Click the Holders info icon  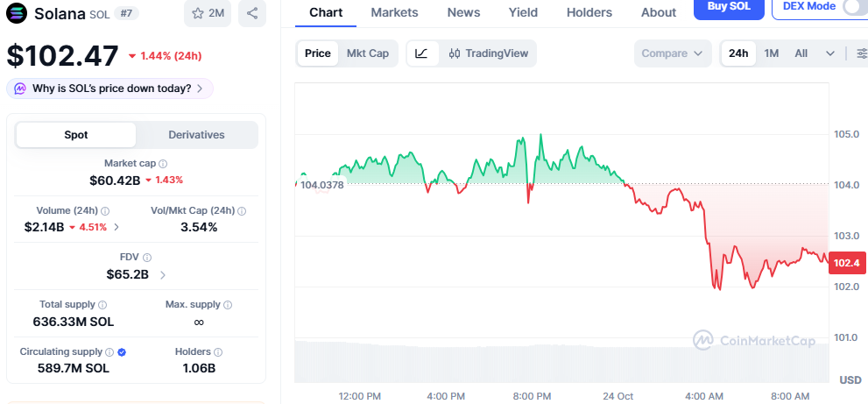coord(218,352)
